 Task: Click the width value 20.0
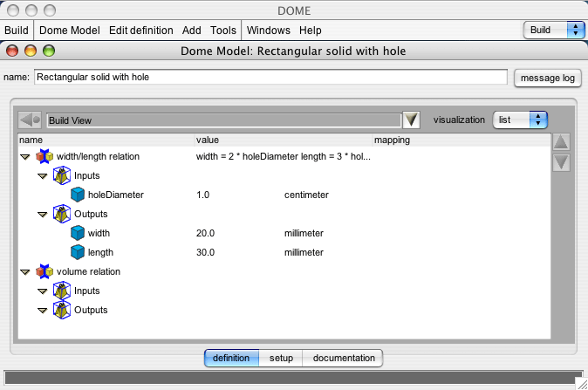point(205,233)
